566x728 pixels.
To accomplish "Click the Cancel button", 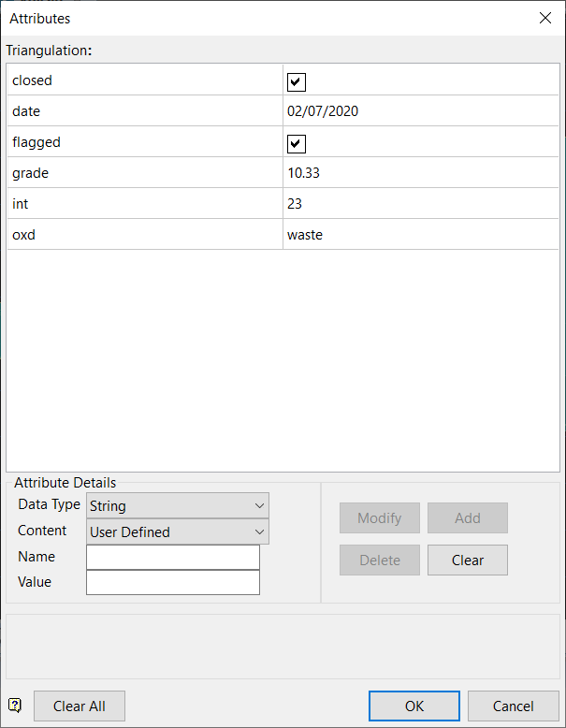I will click(x=514, y=706).
